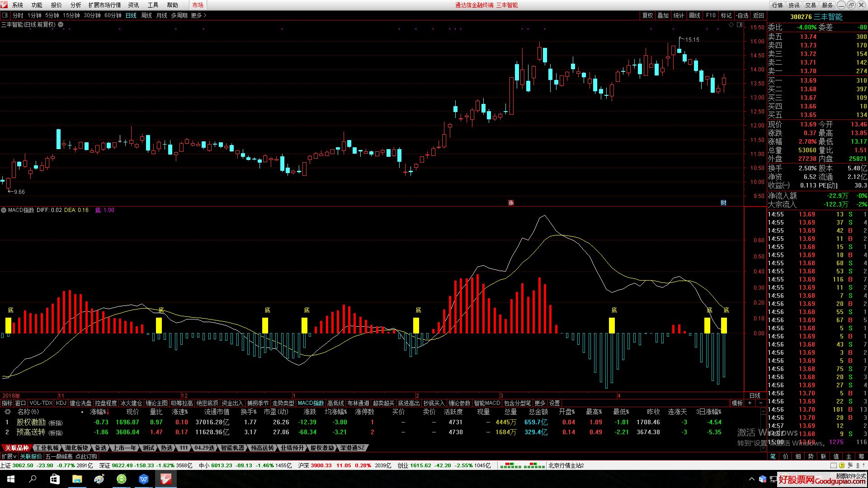Switch the chart to the 60分钟 period
868x488 pixels.
113,15
